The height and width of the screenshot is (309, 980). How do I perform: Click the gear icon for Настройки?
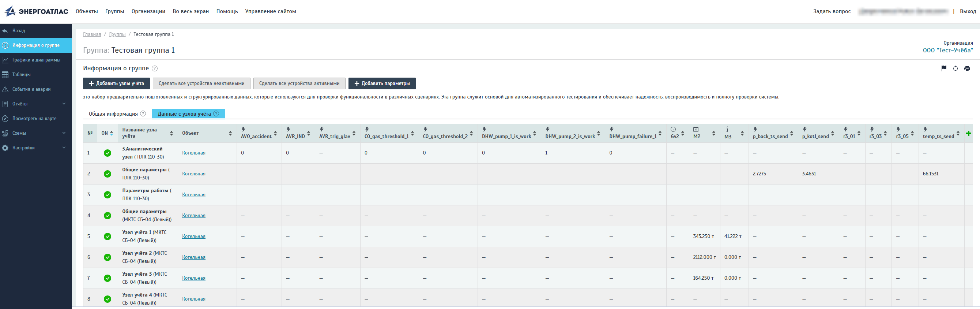pos(5,148)
